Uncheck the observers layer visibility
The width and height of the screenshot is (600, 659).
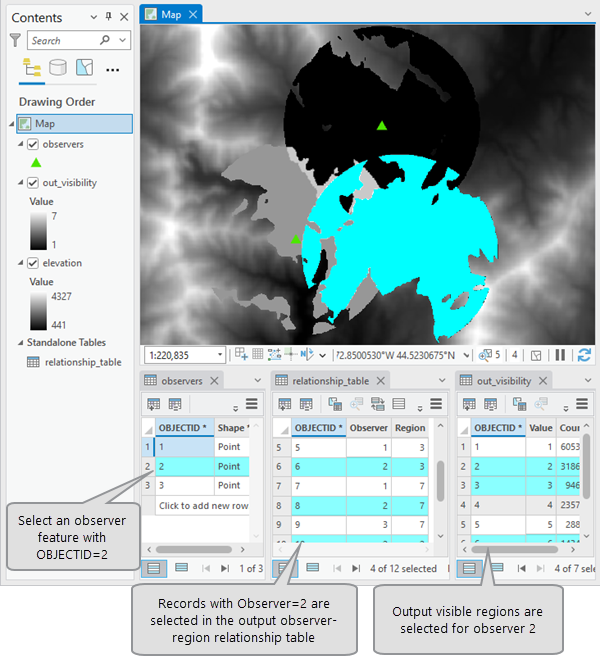tap(33, 144)
